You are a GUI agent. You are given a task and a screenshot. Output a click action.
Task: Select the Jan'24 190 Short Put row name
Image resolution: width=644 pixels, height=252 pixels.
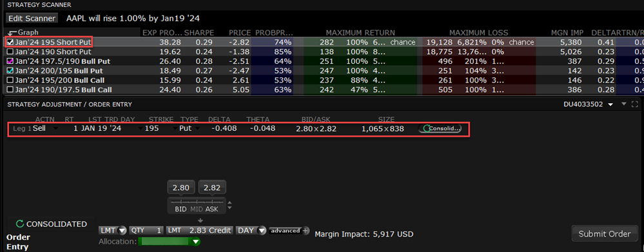point(53,52)
